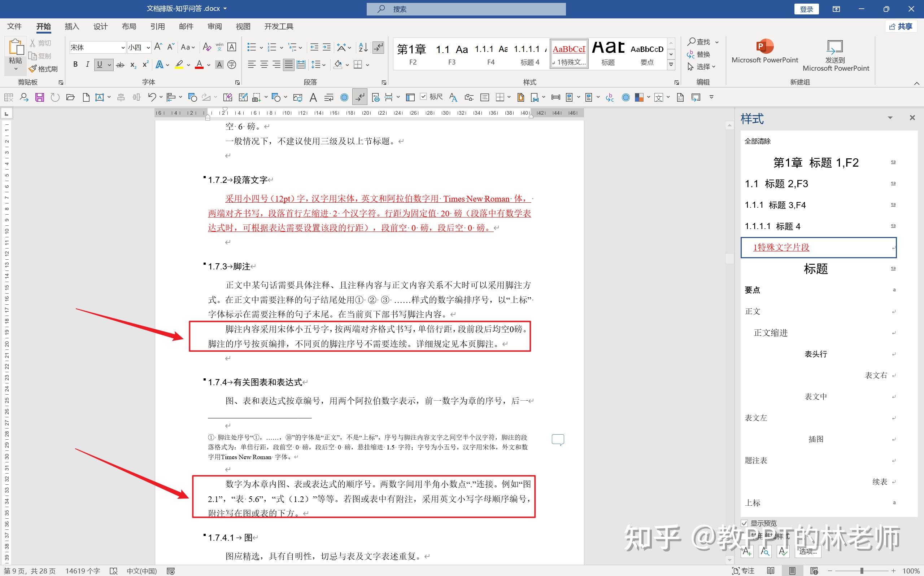
Task: Apply strikethrough text formatting
Action: pyautogui.click(x=120, y=65)
